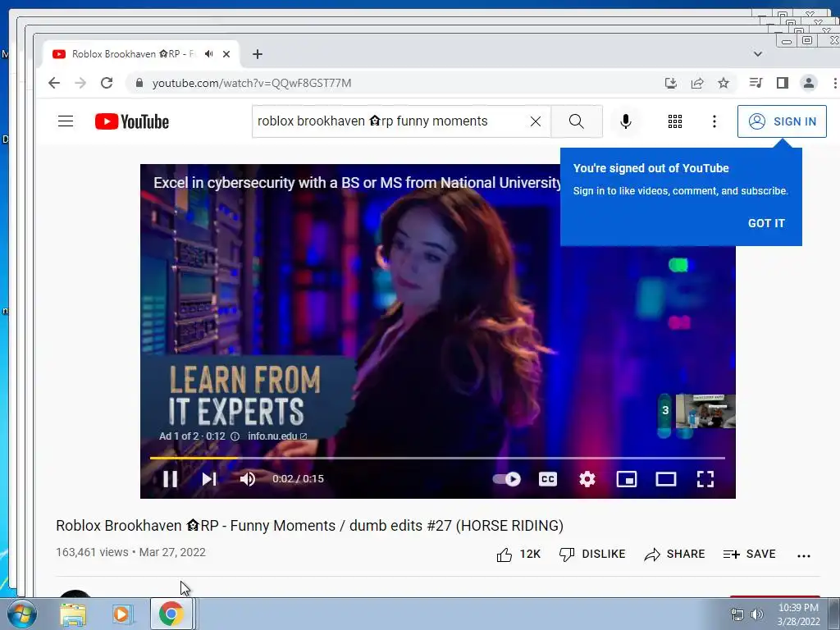The image size is (840, 630).
Task: Skip to next video
Action: (209, 479)
